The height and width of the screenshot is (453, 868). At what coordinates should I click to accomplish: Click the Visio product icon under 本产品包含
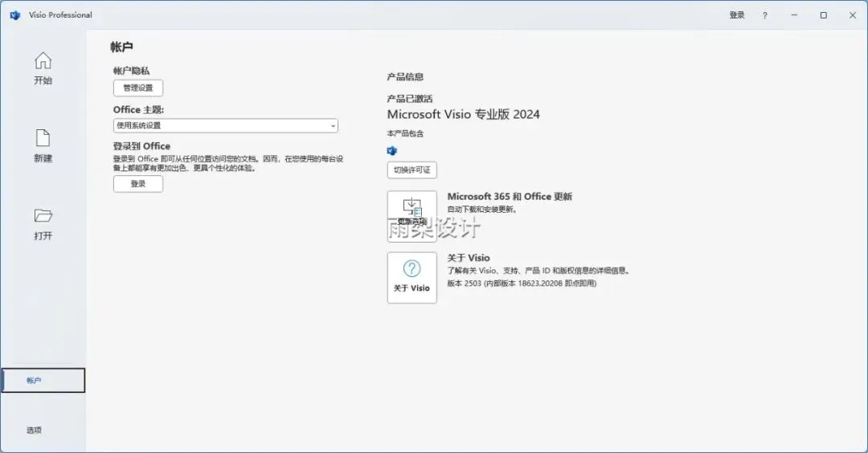pyautogui.click(x=392, y=150)
